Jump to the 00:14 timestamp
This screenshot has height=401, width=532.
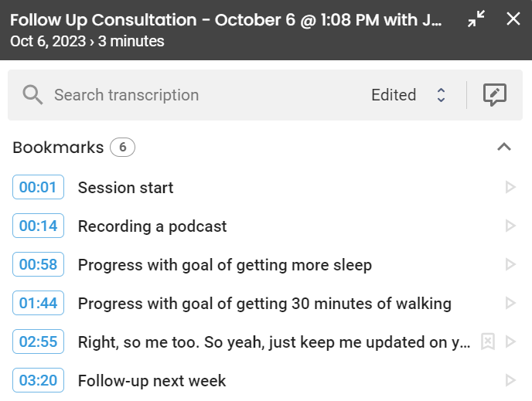tap(38, 226)
